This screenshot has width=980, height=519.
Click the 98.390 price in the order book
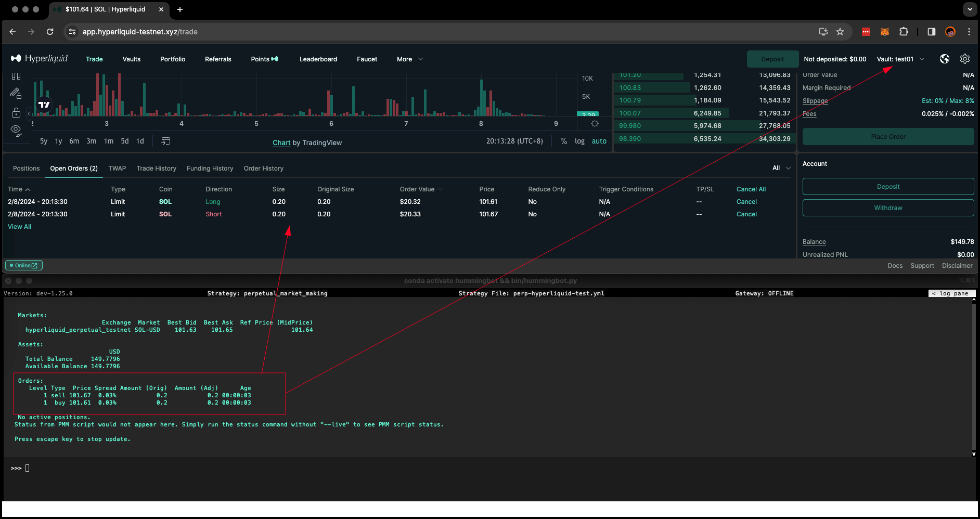point(630,139)
